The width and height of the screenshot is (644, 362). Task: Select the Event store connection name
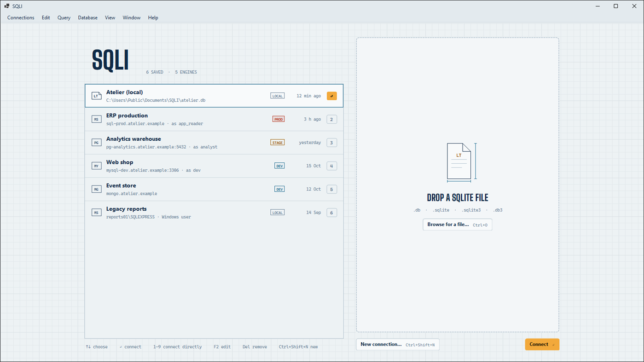121,186
